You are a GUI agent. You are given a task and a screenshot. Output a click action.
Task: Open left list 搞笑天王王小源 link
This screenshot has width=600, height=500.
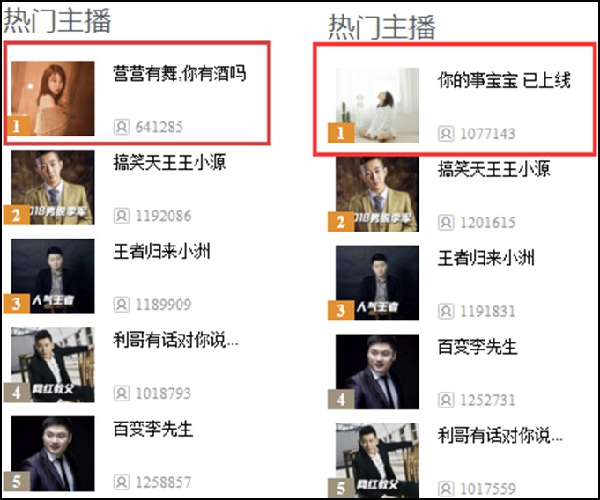point(170,162)
